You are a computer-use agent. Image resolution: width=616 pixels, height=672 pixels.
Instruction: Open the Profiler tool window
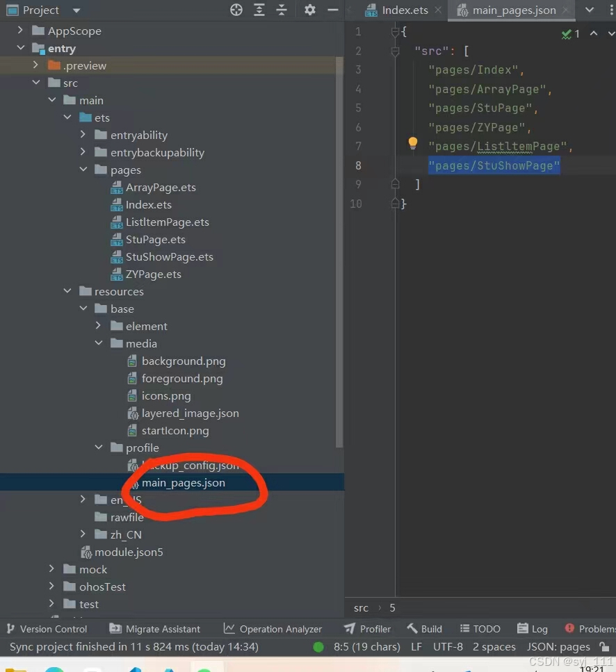367,629
